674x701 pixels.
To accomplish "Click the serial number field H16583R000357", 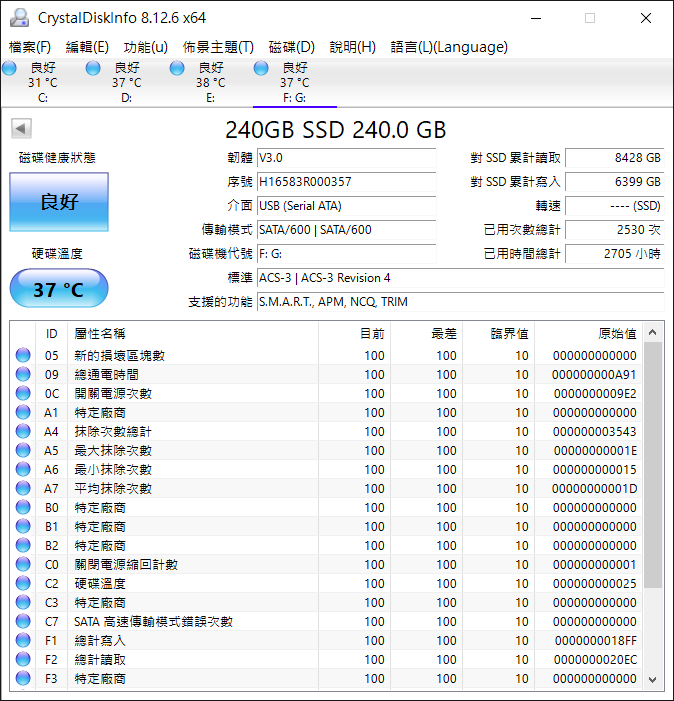I will [345, 182].
